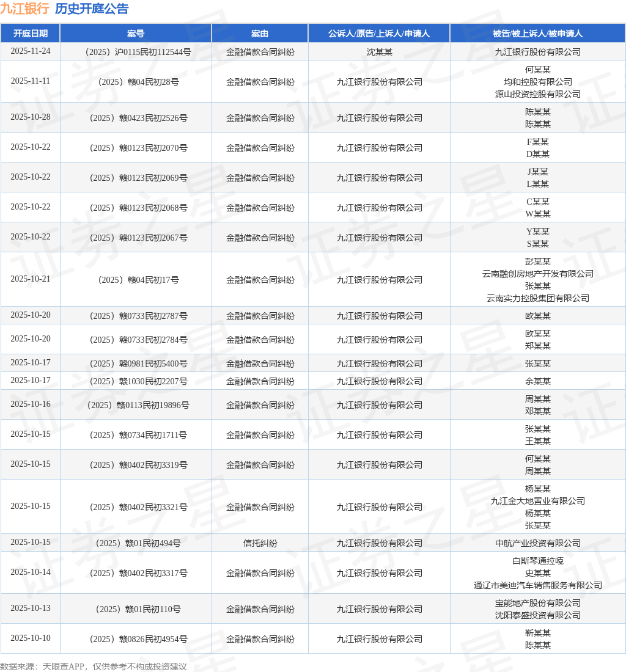Click date cell 2025-10-28
The height and width of the screenshot is (672, 626).
tap(31, 117)
